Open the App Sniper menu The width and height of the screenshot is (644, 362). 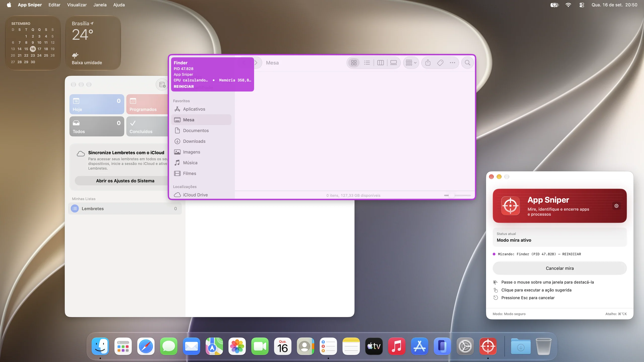coord(30,5)
